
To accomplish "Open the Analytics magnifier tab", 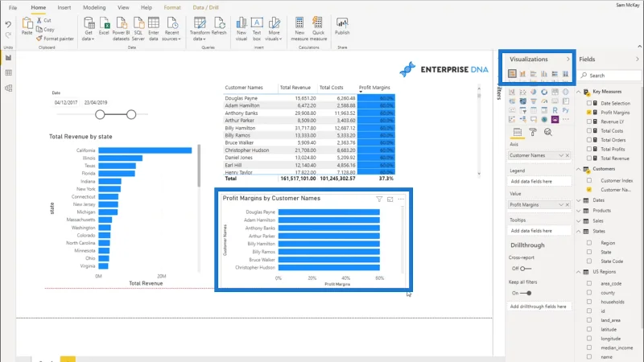I will coord(547,132).
